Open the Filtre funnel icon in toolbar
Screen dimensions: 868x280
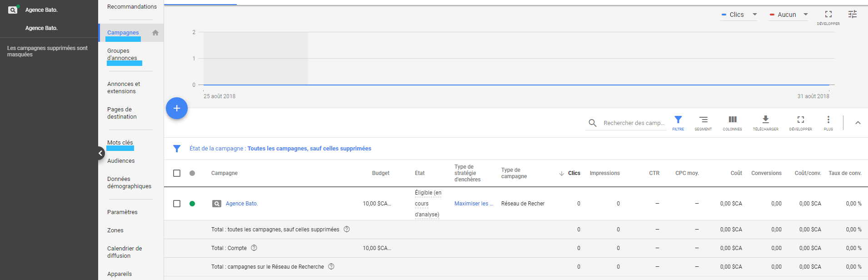678,123
